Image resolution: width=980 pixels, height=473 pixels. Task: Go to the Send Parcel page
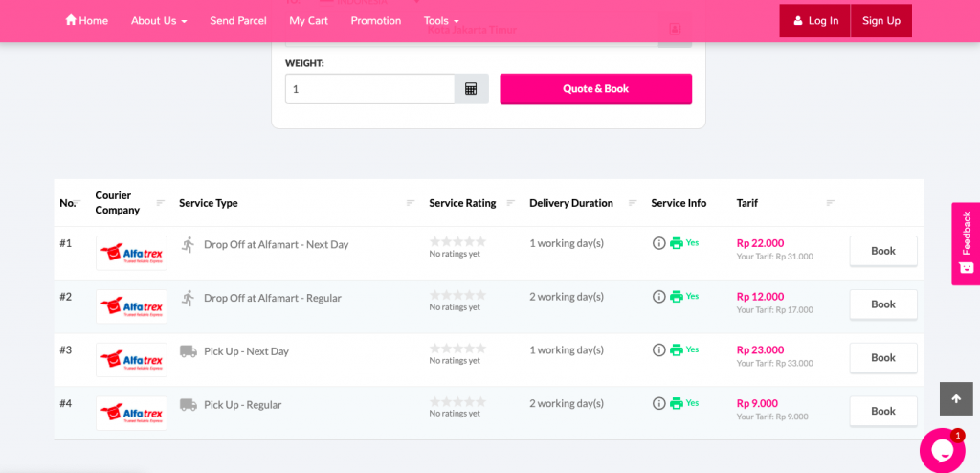238,21
